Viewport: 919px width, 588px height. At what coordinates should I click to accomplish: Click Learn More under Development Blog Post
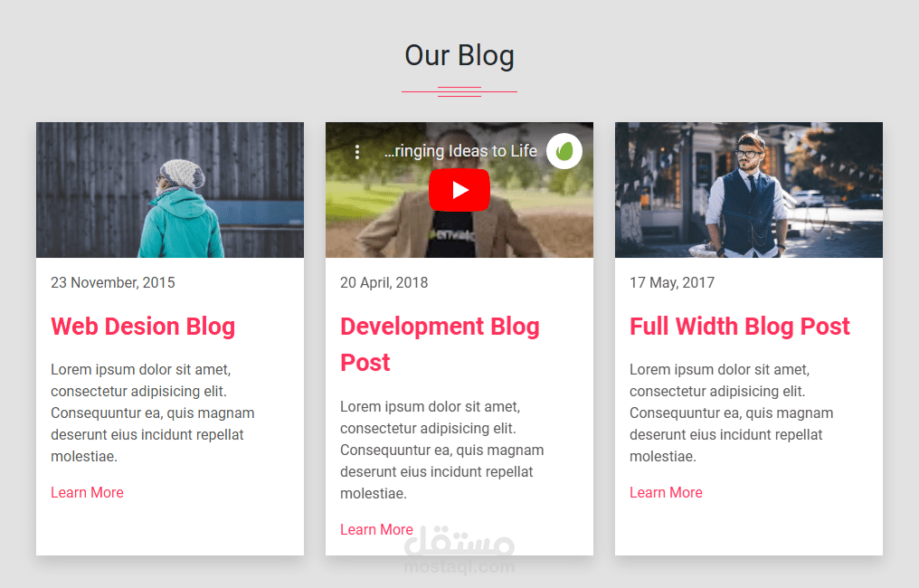(377, 529)
